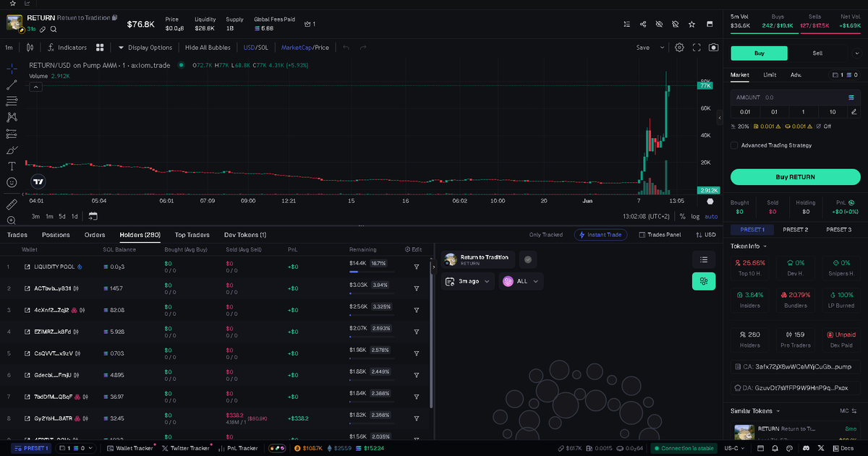Hide All Bubbles on chart
Image resolution: width=868 pixels, height=456 pixels.
[x=208, y=48]
